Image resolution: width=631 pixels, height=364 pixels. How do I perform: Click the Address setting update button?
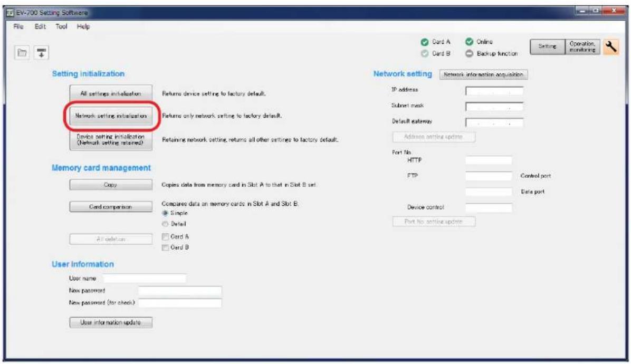(434, 137)
